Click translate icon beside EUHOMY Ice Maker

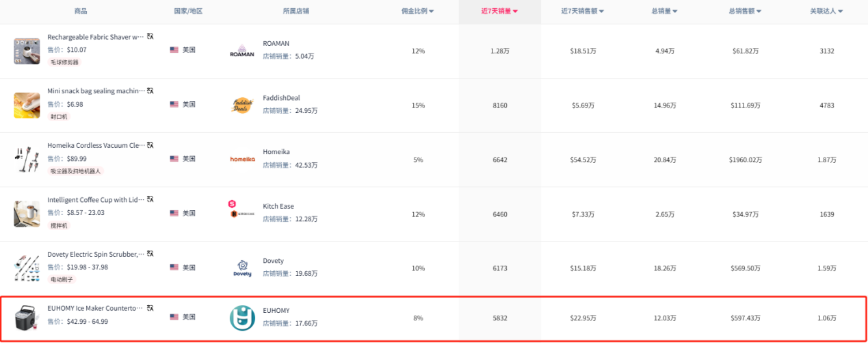(x=150, y=309)
